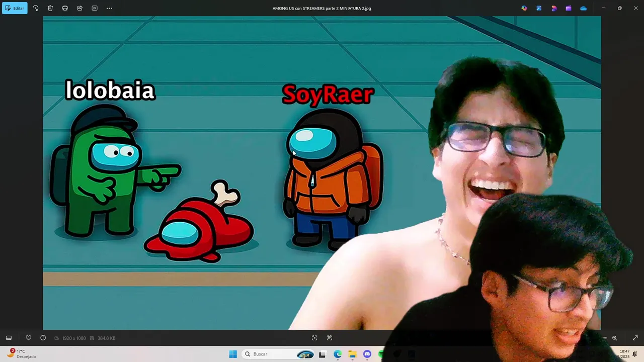The height and width of the screenshot is (362, 644).
Task: Delete the photo with the trash icon
Action: [50, 8]
